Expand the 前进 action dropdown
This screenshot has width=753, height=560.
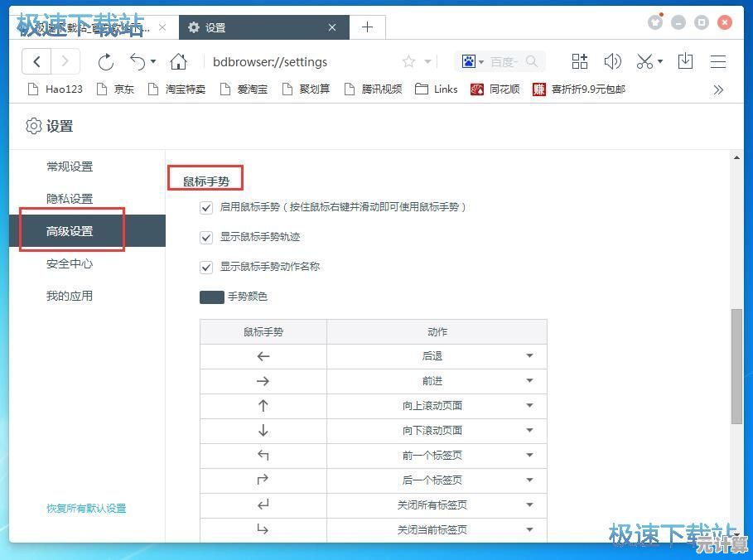530,381
